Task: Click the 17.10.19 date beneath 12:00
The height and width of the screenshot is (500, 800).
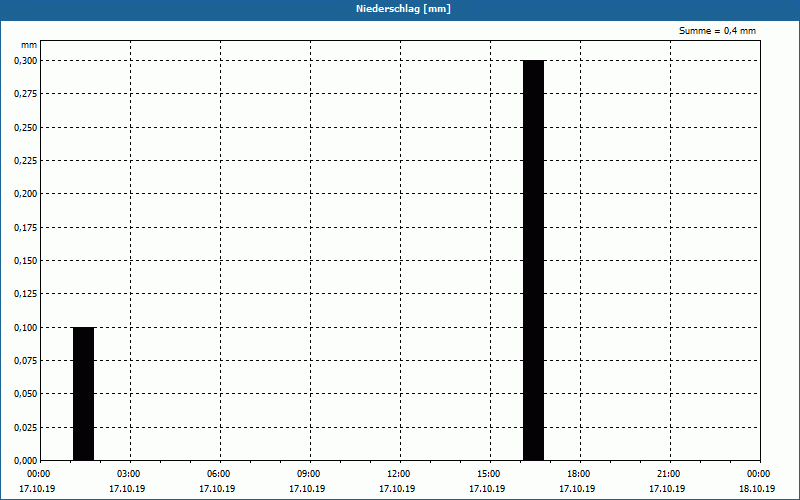Action: 397,489
